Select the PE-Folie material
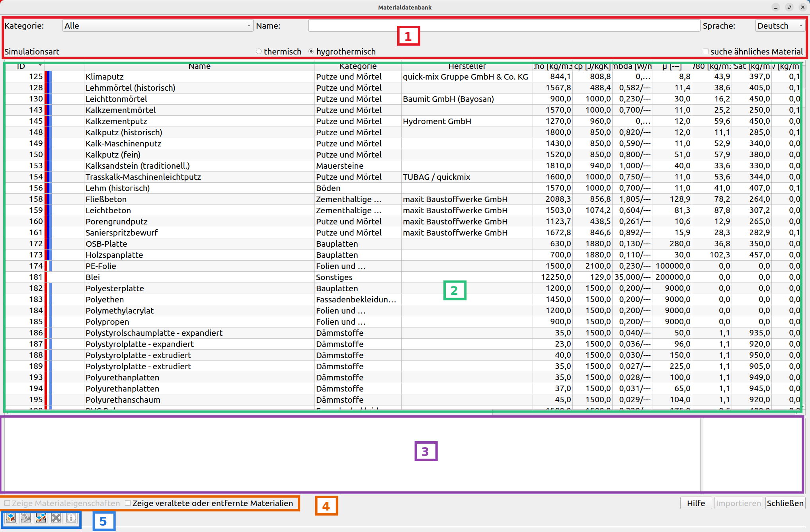Viewport: 810px width, 532px height. click(402, 266)
